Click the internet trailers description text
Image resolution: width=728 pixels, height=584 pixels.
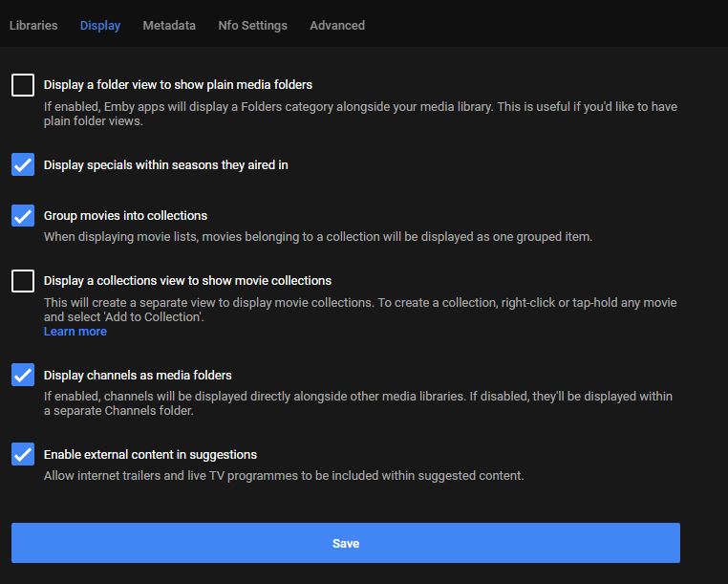pyautogui.click(x=284, y=476)
